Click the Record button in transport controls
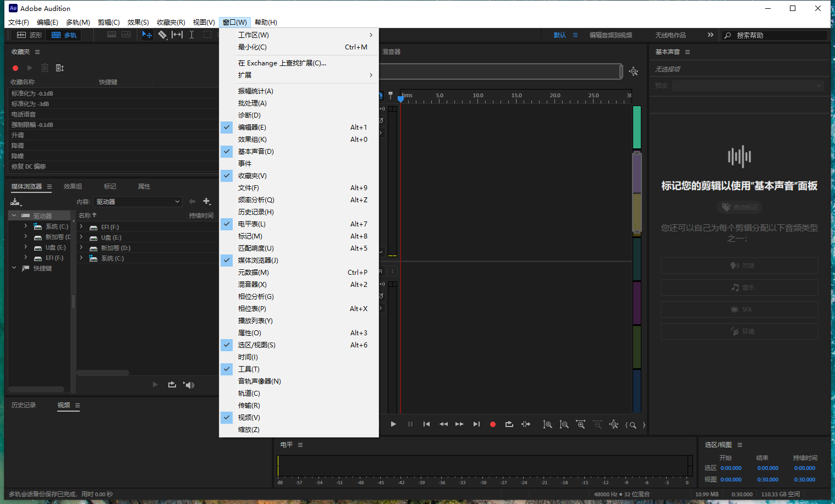835x504 pixels. [493, 424]
